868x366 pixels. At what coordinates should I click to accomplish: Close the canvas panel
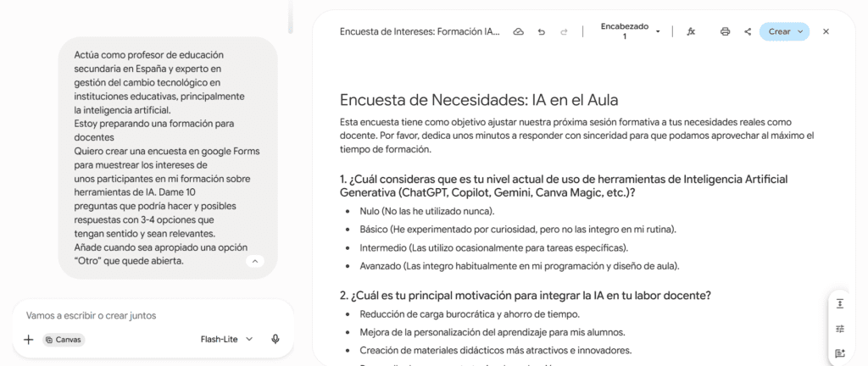pyautogui.click(x=826, y=32)
